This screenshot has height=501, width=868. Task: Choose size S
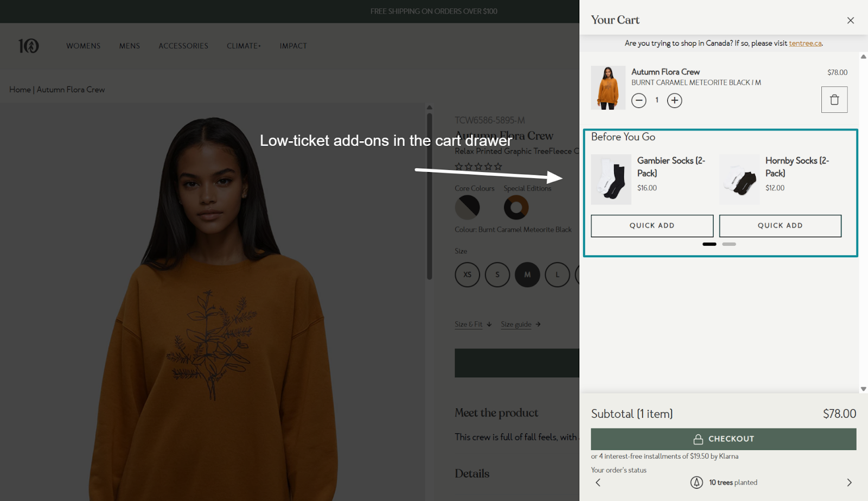pyautogui.click(x=497, y=275)
